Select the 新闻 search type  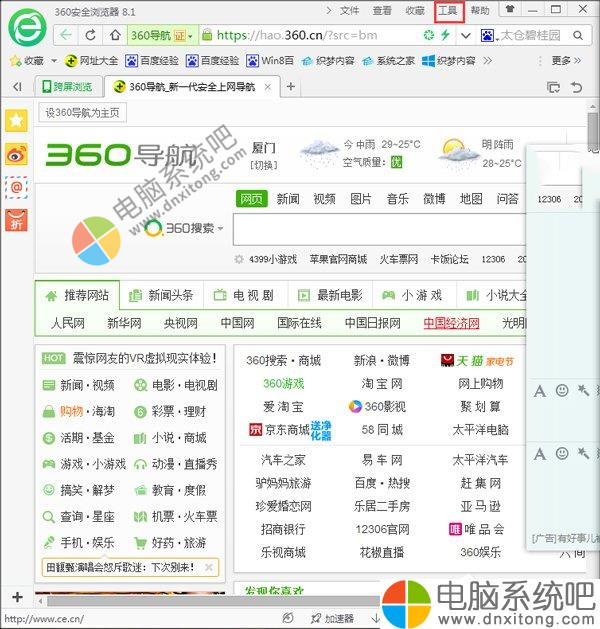tap(288, 199)
